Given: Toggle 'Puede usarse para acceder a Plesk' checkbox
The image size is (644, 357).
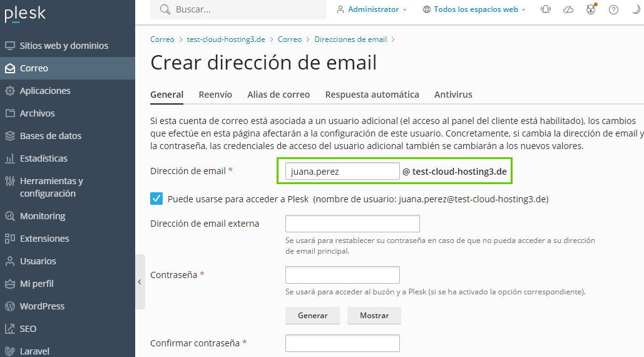Looking at the screenshot, I should tap(156, 199).
